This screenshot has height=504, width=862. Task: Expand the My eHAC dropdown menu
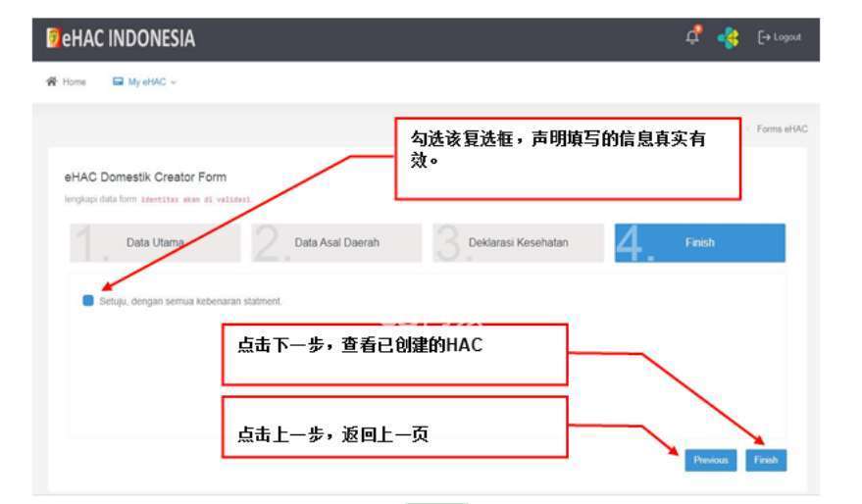144,82
